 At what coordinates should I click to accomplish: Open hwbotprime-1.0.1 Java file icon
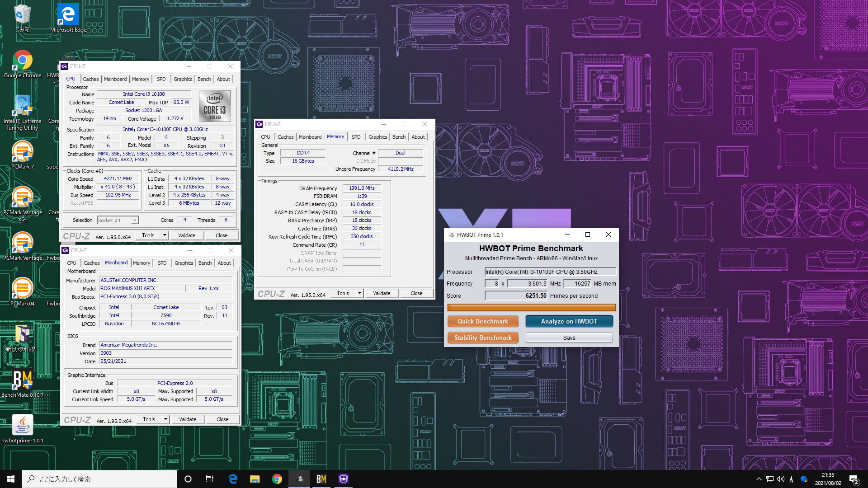22,429
